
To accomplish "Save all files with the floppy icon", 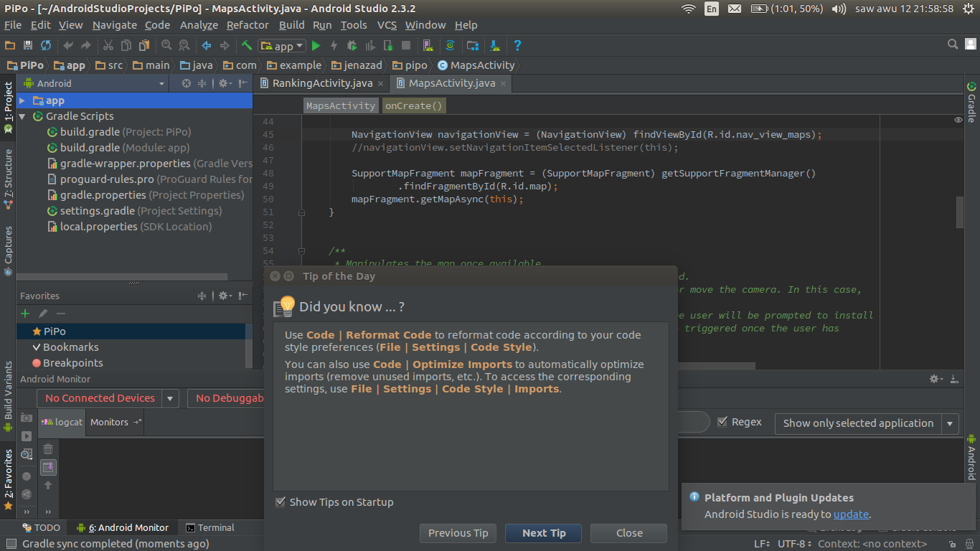I will pos(28,45).
